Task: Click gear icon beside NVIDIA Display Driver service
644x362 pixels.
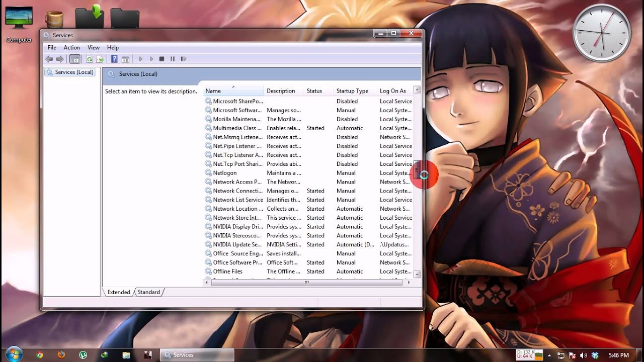Action: [x=208, y=227]
